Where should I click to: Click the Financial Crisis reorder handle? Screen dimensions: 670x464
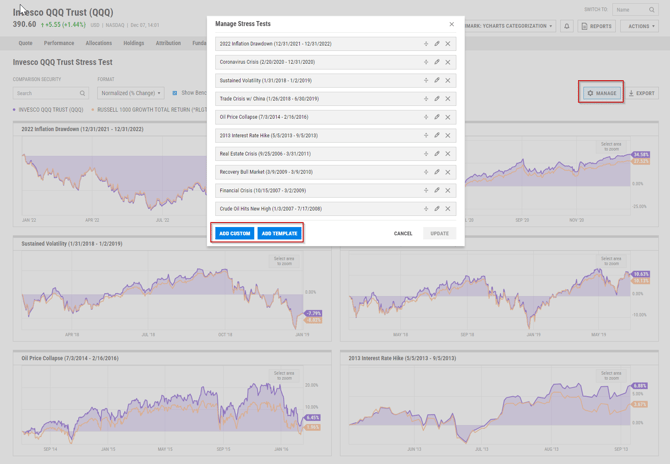coord(426,191)
